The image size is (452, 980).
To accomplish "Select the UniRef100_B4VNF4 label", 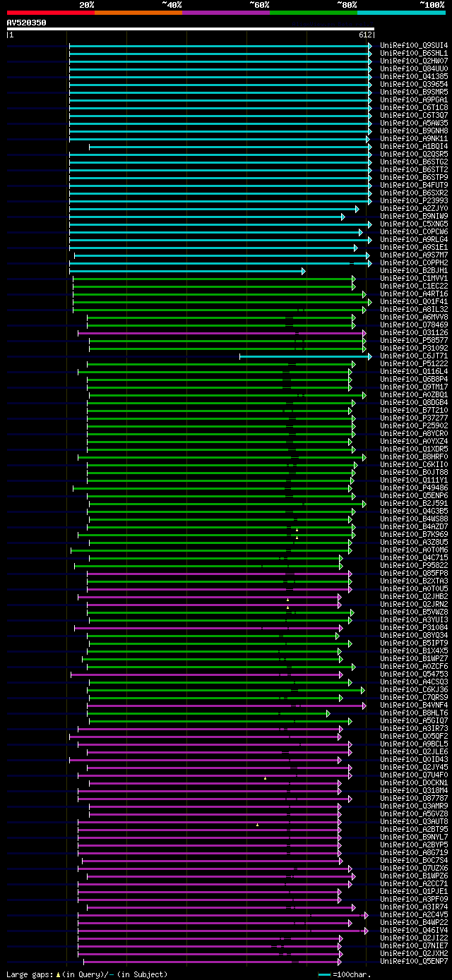I will (414, 705).
